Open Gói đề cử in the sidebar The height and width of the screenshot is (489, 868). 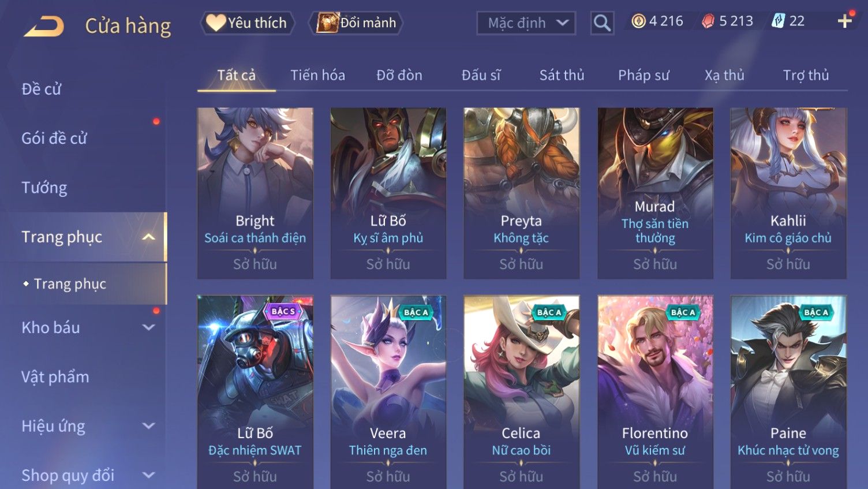54,139
